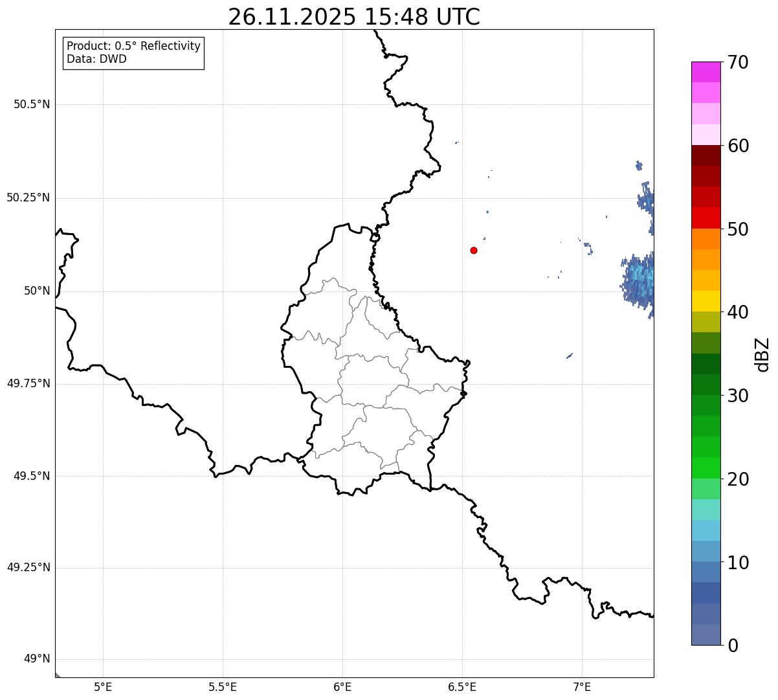Click the 49.5°N latitude label
This screenshot has width=778, height=700.
pos(32,476)
